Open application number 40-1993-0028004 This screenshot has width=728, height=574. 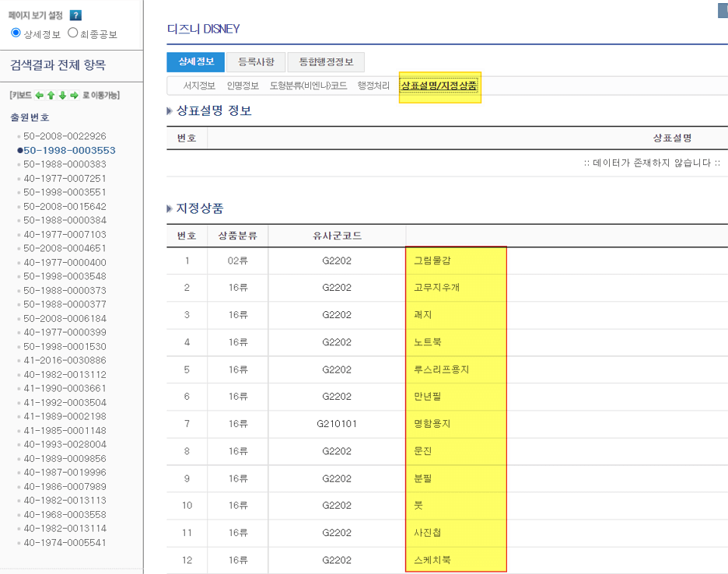65,444
